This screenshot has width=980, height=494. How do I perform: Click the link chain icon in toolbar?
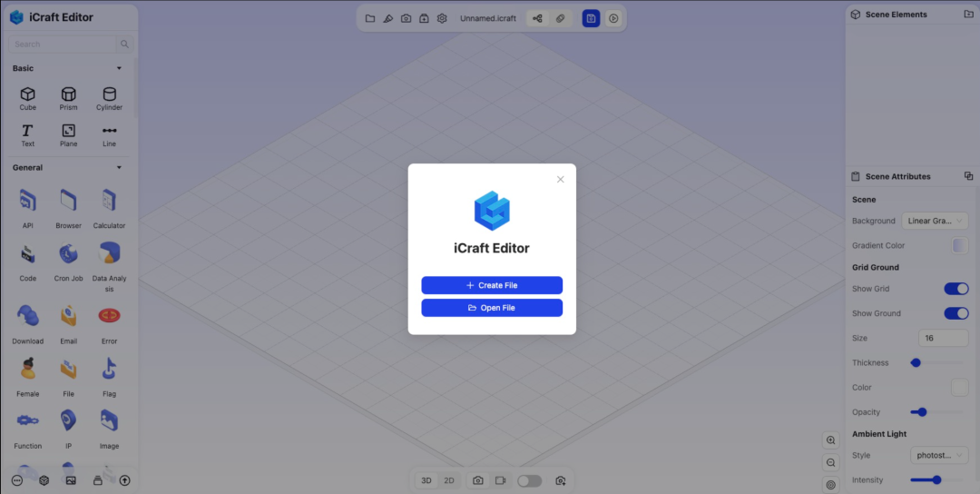[561, 19]
